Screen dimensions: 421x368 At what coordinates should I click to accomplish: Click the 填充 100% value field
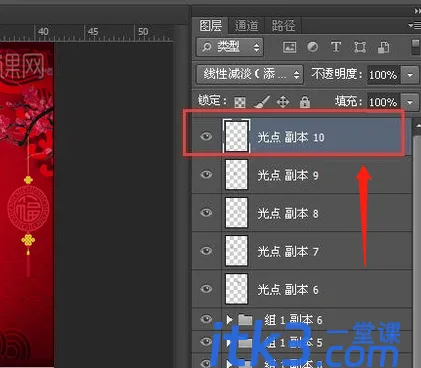pos(384,102)
